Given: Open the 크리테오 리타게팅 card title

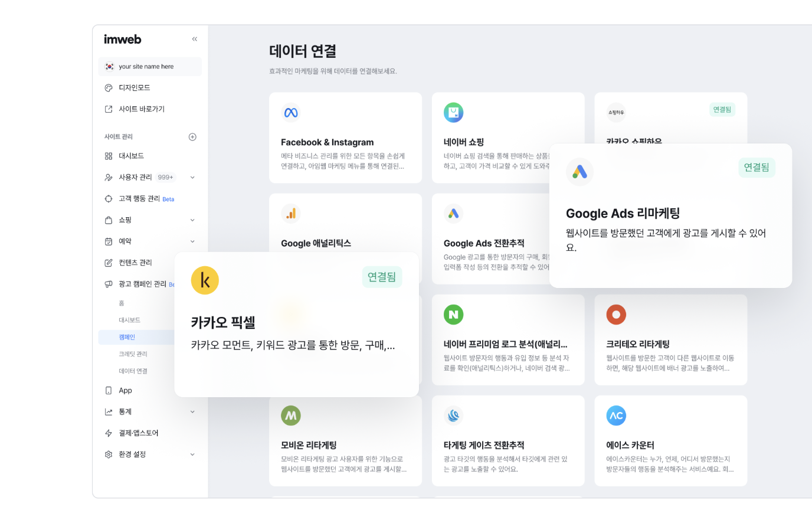Looking at the screenshot, I should pos(638,344).
